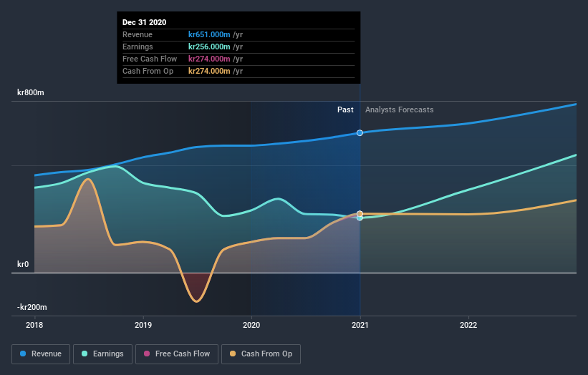Click the Revenue row label in tooltip

coord(138,34)
